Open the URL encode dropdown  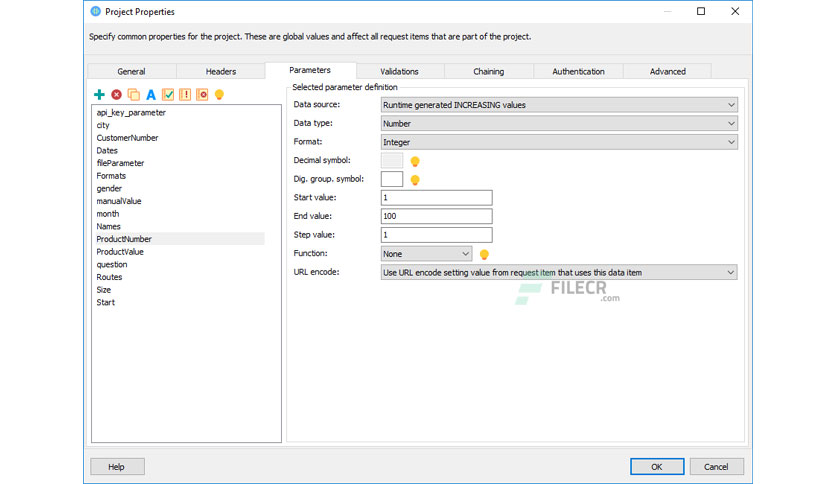(x=559, y=272)
